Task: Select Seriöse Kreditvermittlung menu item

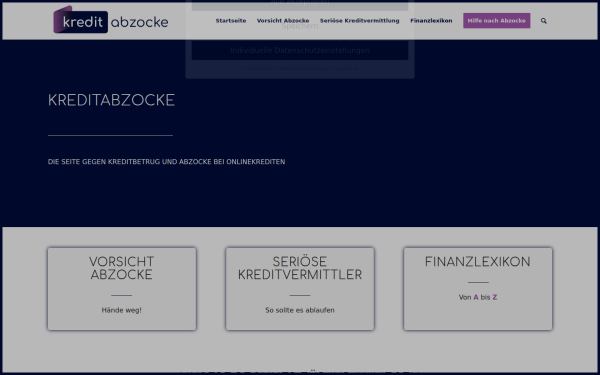Action: coord(359,21)
